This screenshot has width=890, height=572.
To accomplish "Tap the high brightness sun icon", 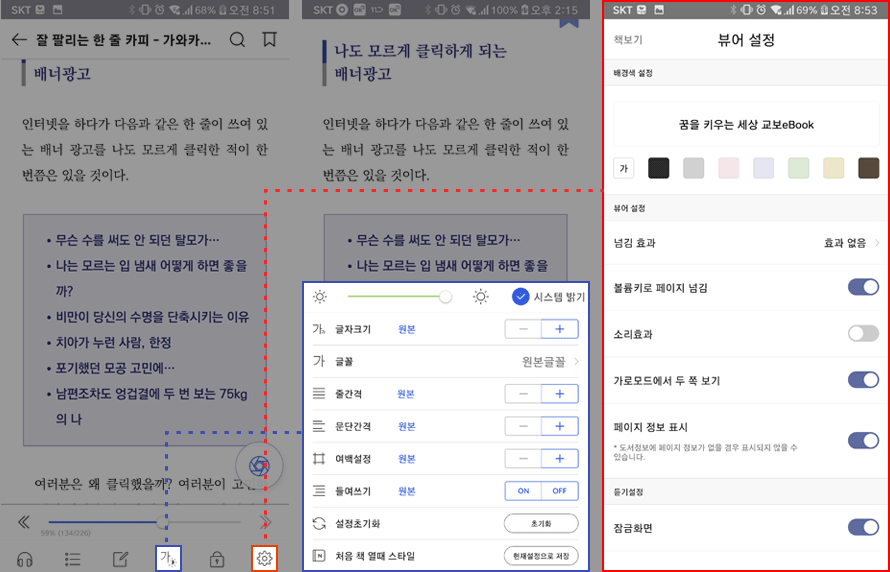I will tap(481, 297).
